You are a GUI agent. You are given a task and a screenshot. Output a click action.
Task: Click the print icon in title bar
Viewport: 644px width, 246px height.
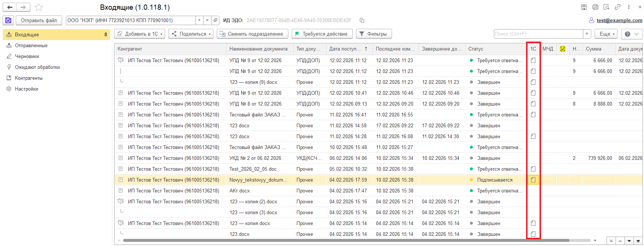595,7
